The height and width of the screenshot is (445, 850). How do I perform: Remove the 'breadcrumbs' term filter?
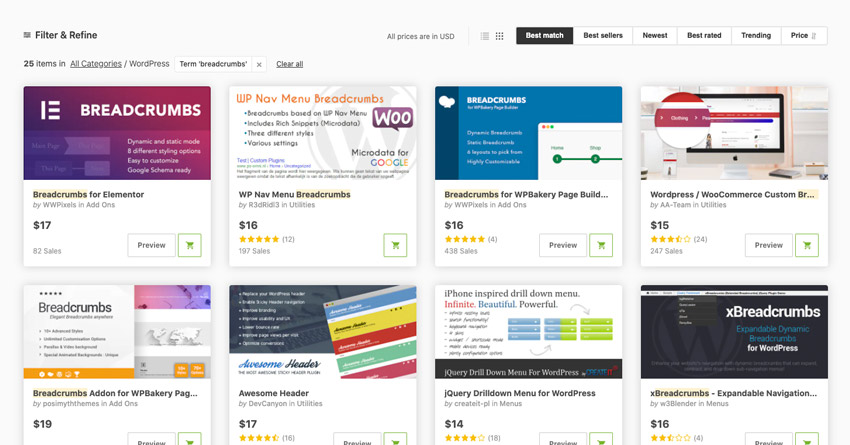pos(259,65)
